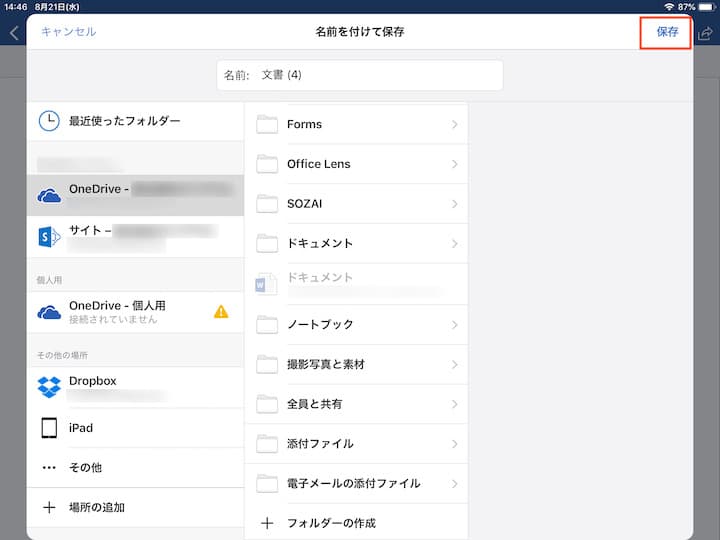Select the 電子メールの添付ファイル folder name
The width and height of the screenshot is (720, 540).
click(x=354, y=484)
